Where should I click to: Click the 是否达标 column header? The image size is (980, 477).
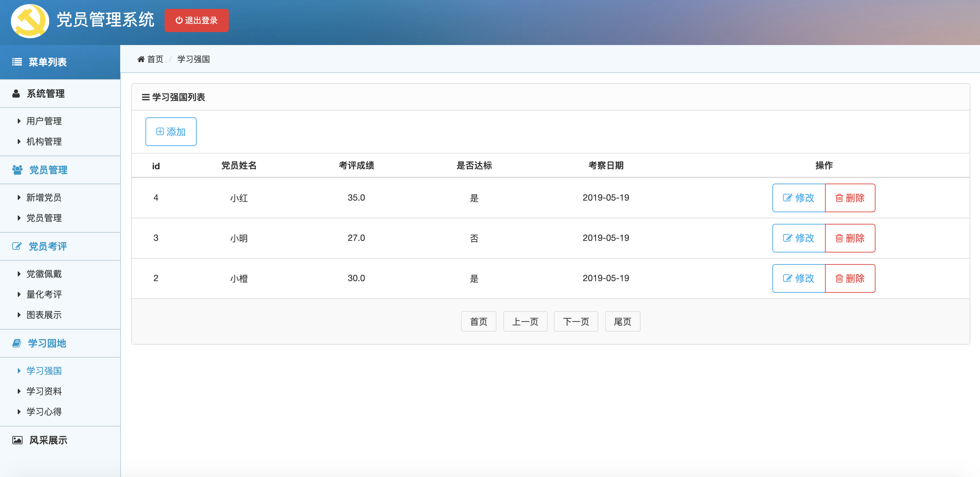[474, 165]
